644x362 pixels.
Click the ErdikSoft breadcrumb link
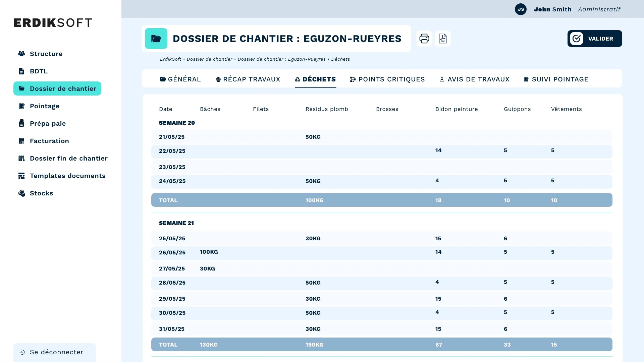(170, 59)
